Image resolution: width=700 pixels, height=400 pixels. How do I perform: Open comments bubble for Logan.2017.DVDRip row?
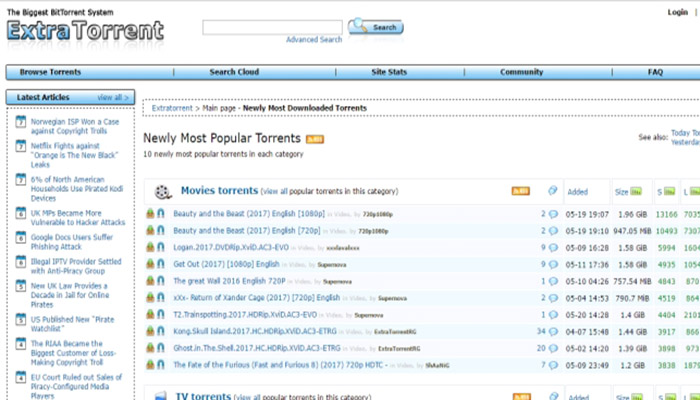click(x=553, y=248)
